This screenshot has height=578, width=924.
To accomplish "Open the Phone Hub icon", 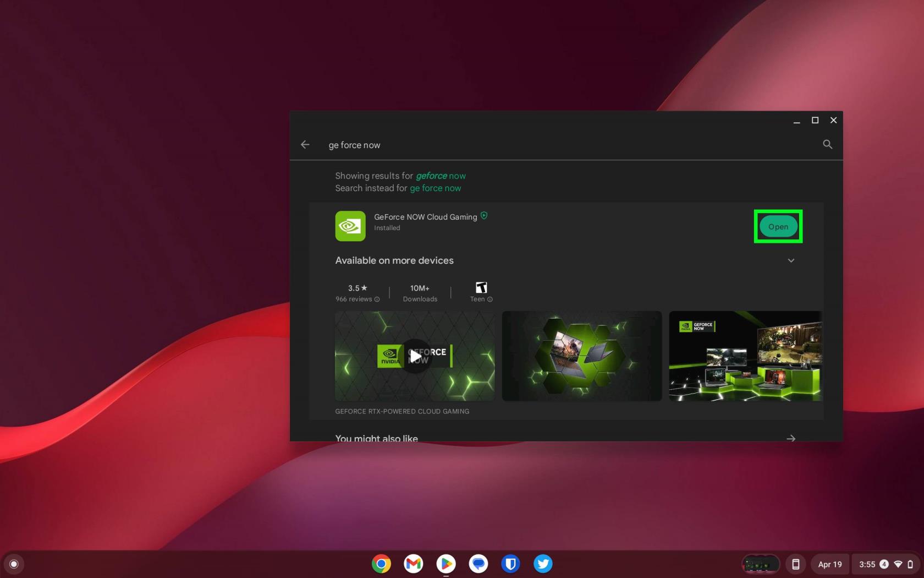I will pos(795,564).
